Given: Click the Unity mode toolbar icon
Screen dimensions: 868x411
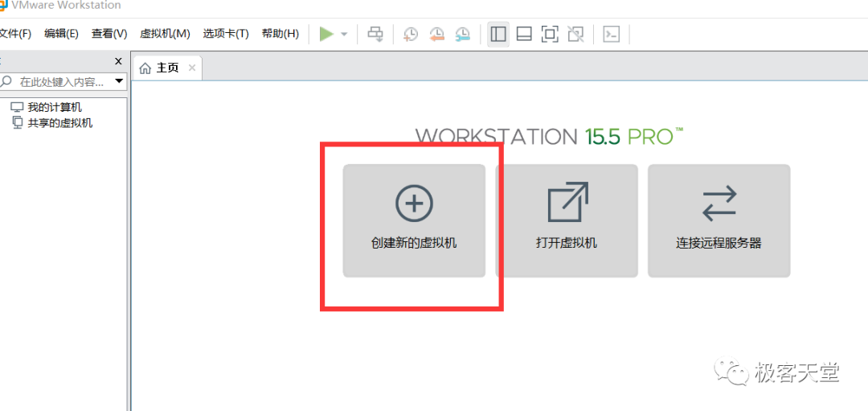Looking at the screenshot, I should coord(575,35).
